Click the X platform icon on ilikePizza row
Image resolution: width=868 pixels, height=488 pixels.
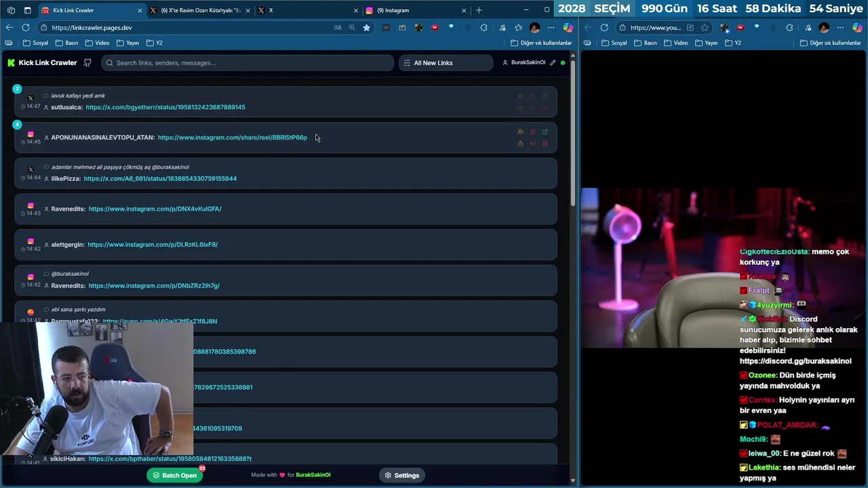click(x=31, y=169)
